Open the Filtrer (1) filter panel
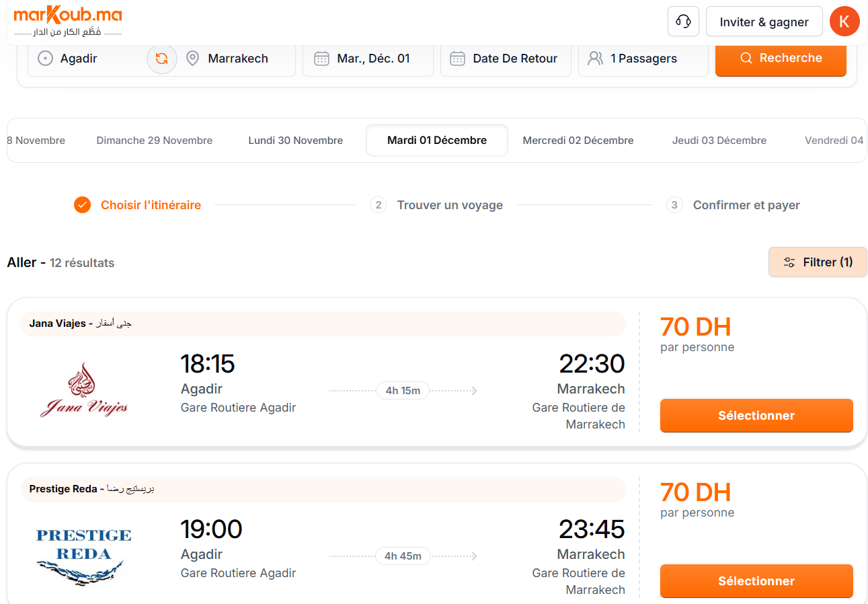The width and height of the screenshot is (868, 604). point(818,262)
